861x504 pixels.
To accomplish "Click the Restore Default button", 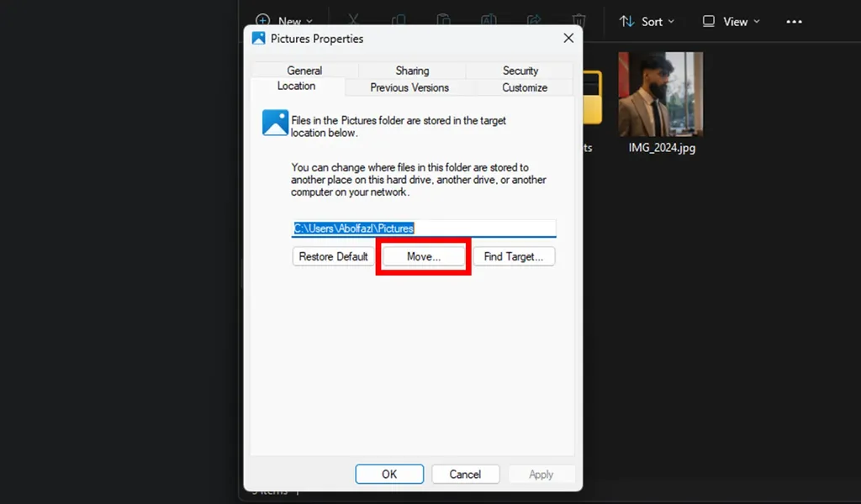I will click(334, 256).
